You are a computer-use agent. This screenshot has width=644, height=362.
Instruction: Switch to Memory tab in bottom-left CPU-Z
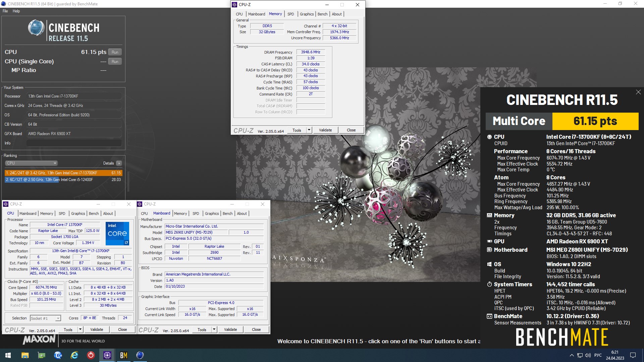pyautogui.click(x=47, y=214)
